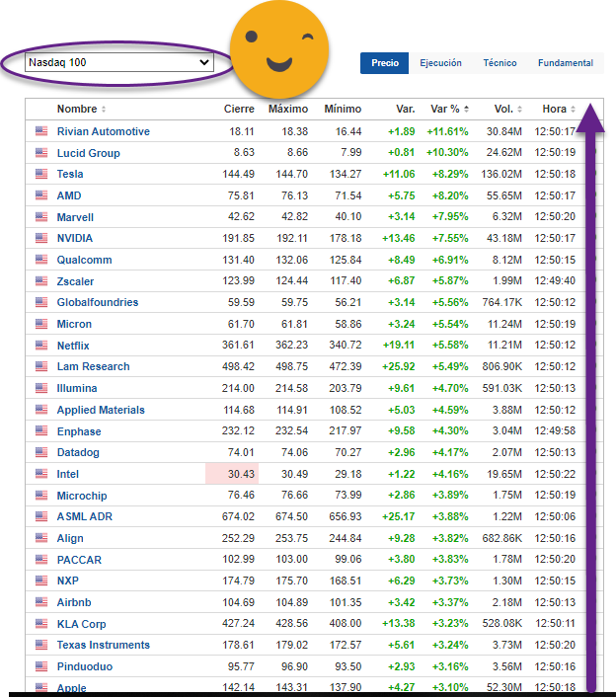Click the US flag beside Marvell

pyautogui.click(x=41, y=217)
